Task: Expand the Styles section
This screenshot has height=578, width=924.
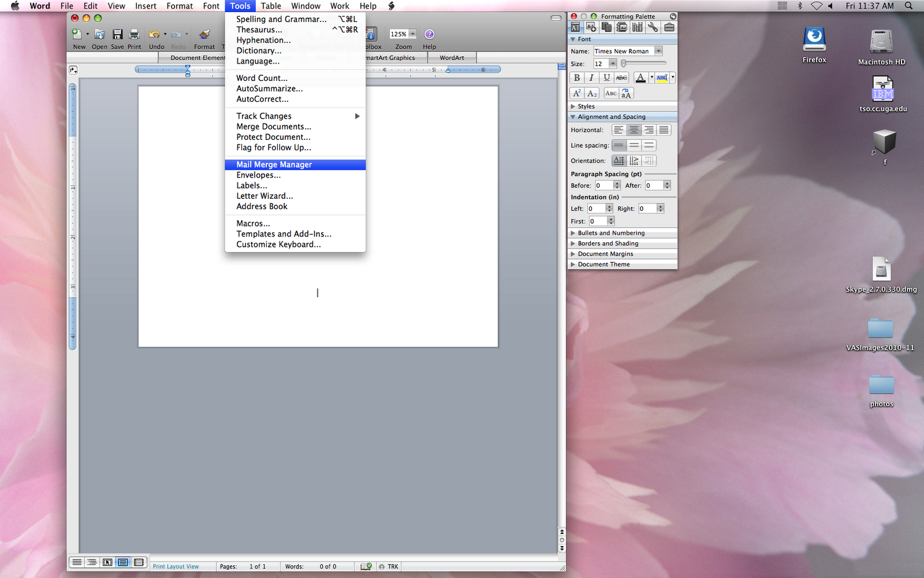Action: pos(586,106)
